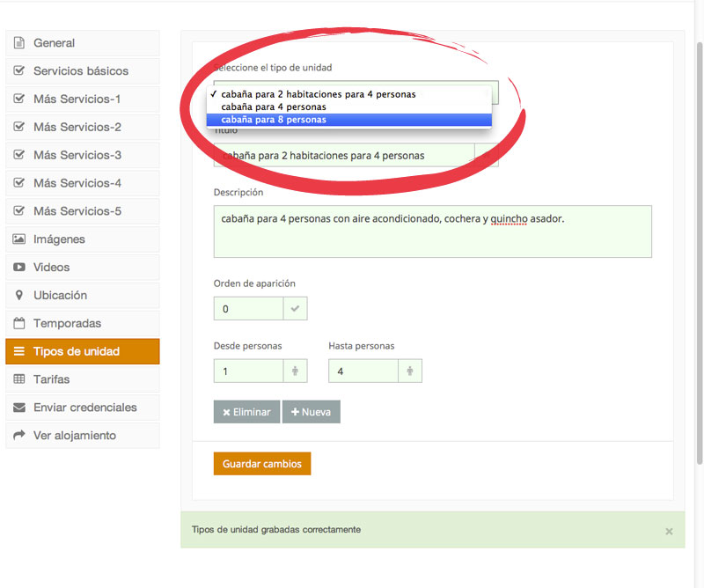
Task: Choose 'cabaña para 4 personas' option
Action: [x=349, y=107]
